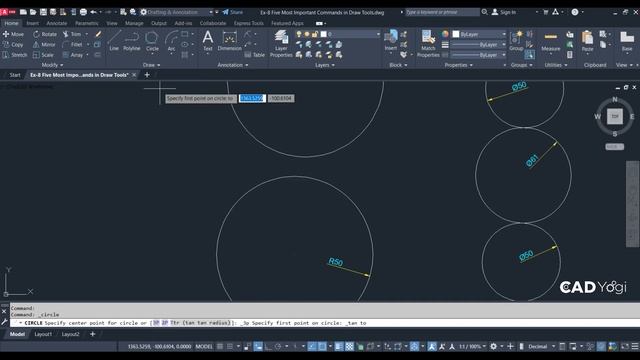
Task: Click the Erase tool icon
Action: point(98,34)
